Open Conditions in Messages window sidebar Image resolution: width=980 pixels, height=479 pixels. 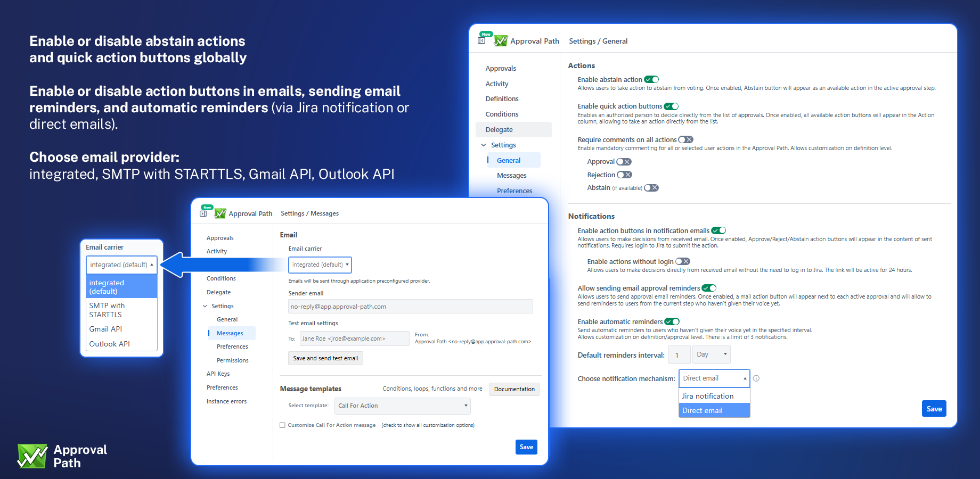(221, 278)
